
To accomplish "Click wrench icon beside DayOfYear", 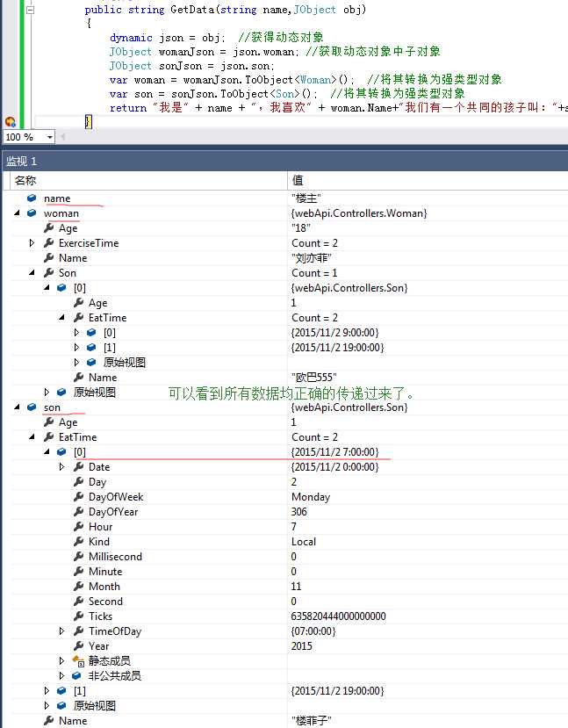I will 78,512.
